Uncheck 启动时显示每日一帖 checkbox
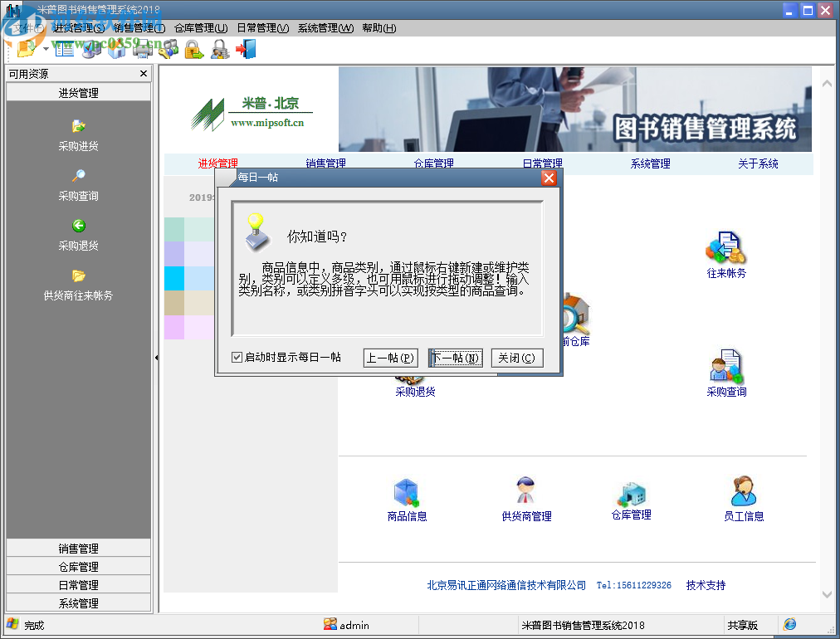Viewport: 840px width, 639px height. [237, 358]
